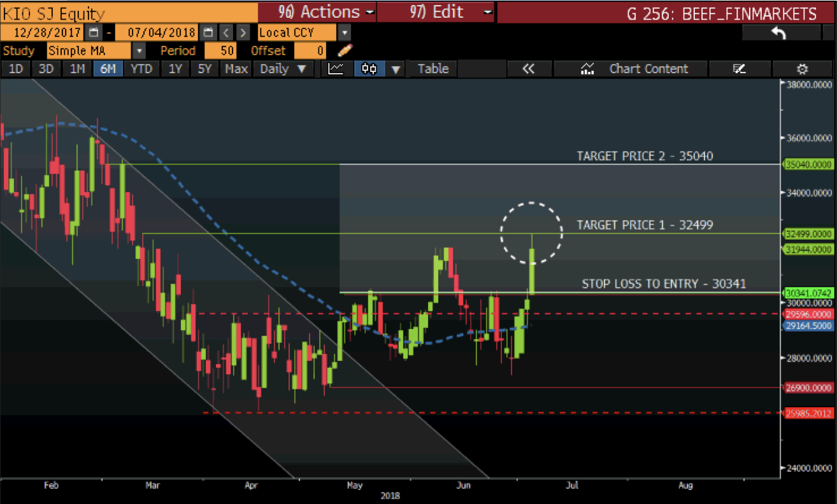This screenshot has height=504, width=837.
Task: Select the 6M time range
Action: click(x=108, y=69)
